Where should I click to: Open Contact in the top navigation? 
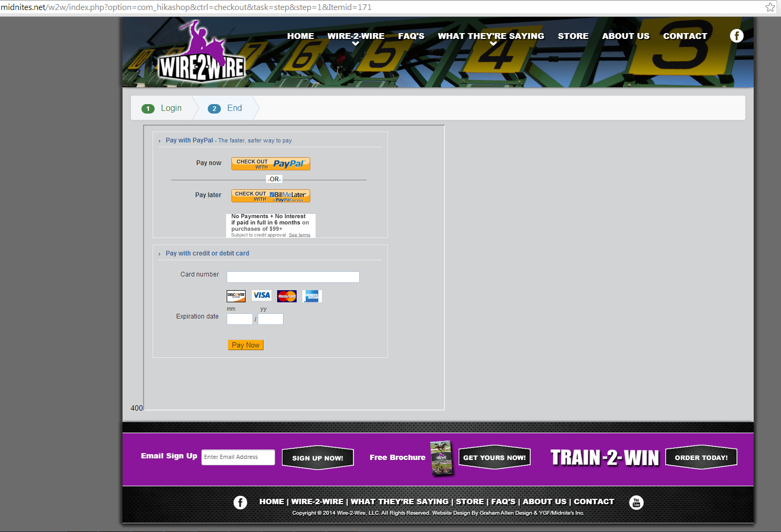coord(685,36)
